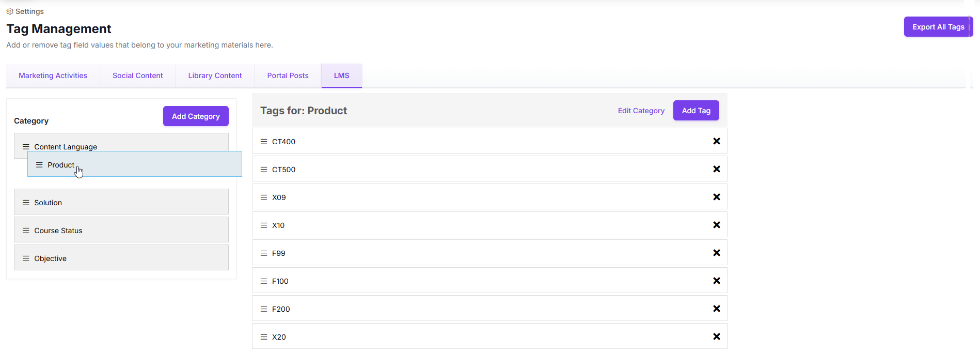
Task: Click the Settings gear icon
Action: [x=10, y=11]
